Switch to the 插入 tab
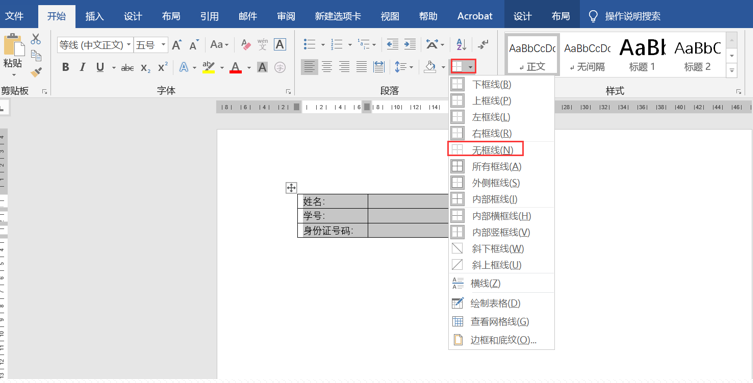This screenshot has width=753, height=383. [x=95, y=16]
